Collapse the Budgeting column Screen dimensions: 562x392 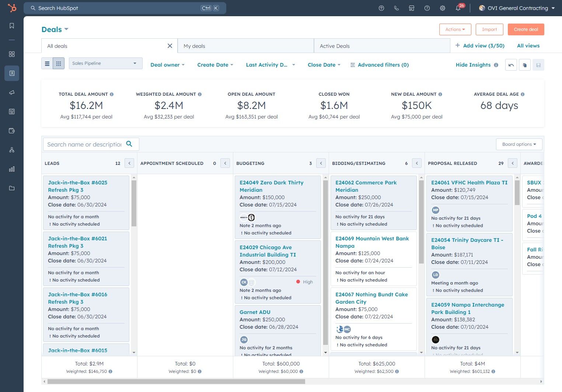[321, 163]
